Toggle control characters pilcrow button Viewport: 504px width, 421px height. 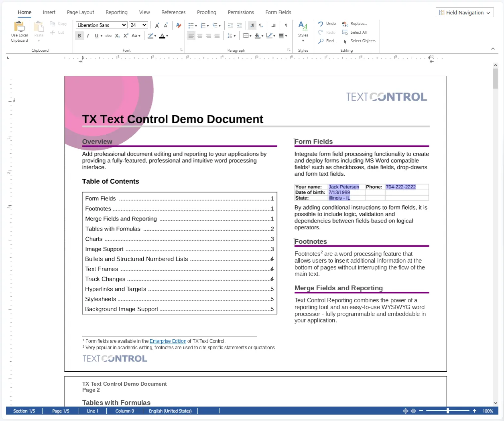coord(286,25)
